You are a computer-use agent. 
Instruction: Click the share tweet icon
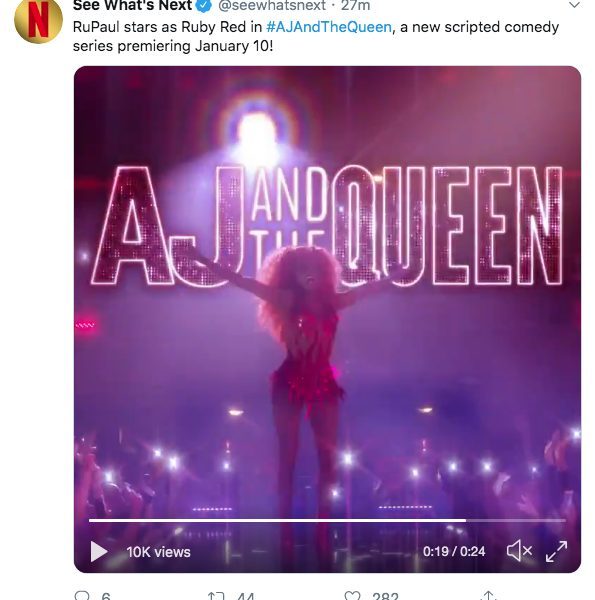point(489,596)
